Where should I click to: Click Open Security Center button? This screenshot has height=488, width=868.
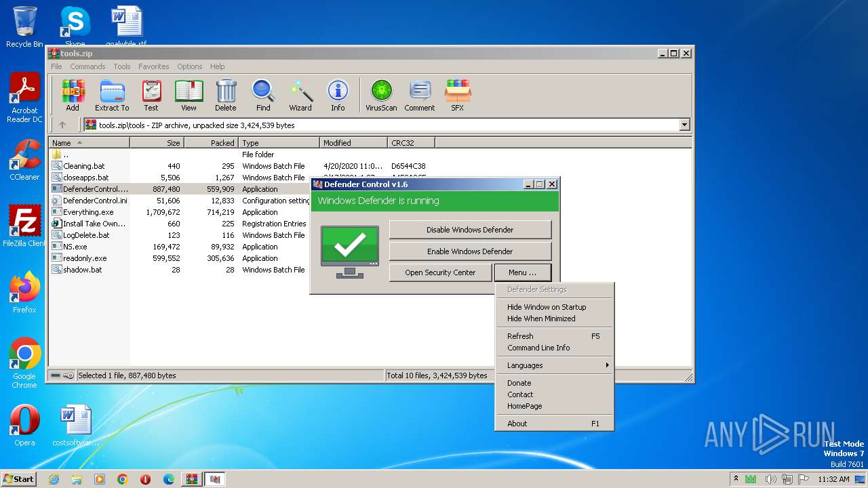(440, 272)
